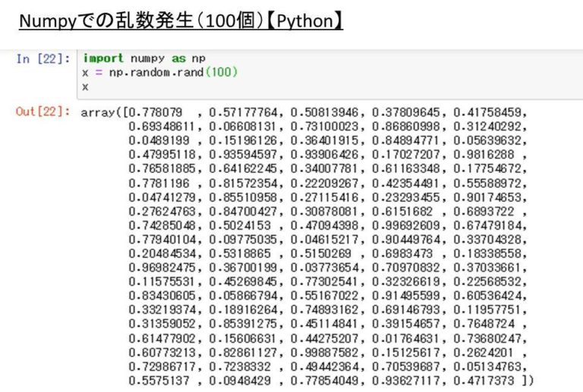Click the output value 0.5575137
The width and height of the screenshot is (583, 392).
tap(159, 381)
